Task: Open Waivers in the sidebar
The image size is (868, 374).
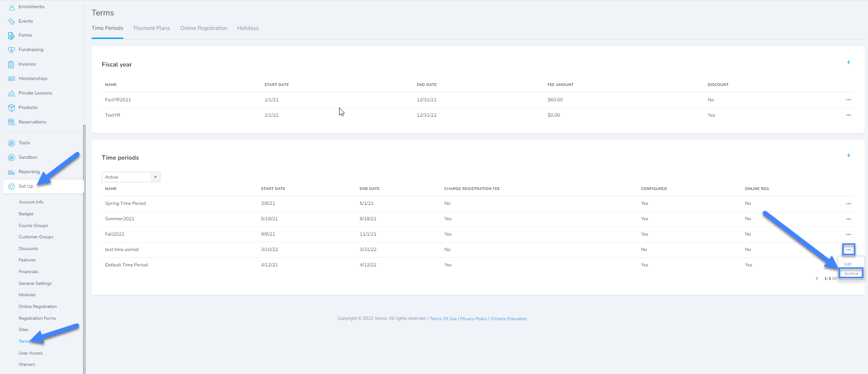Action: coord(27,365)
